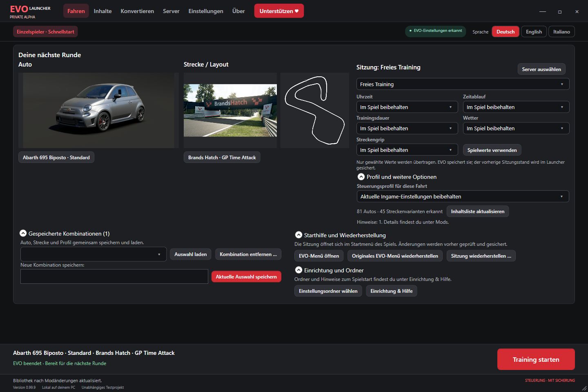
Task: Click the Brands Hatch track photo
Action: [x=230, y=110]
